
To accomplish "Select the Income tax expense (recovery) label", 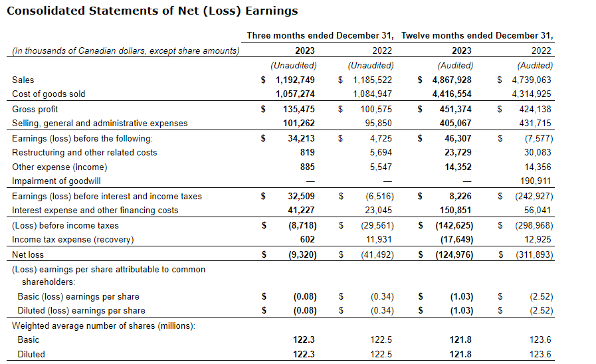I will tap(72, 240).
